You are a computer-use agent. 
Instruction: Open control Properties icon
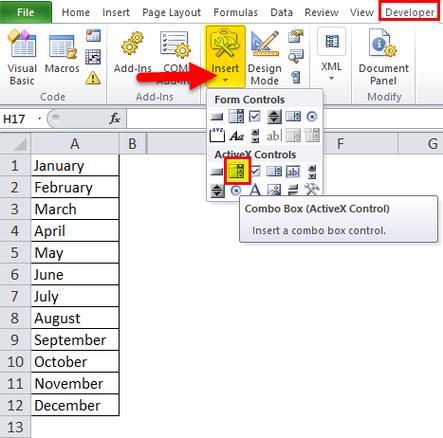(296, 36)
